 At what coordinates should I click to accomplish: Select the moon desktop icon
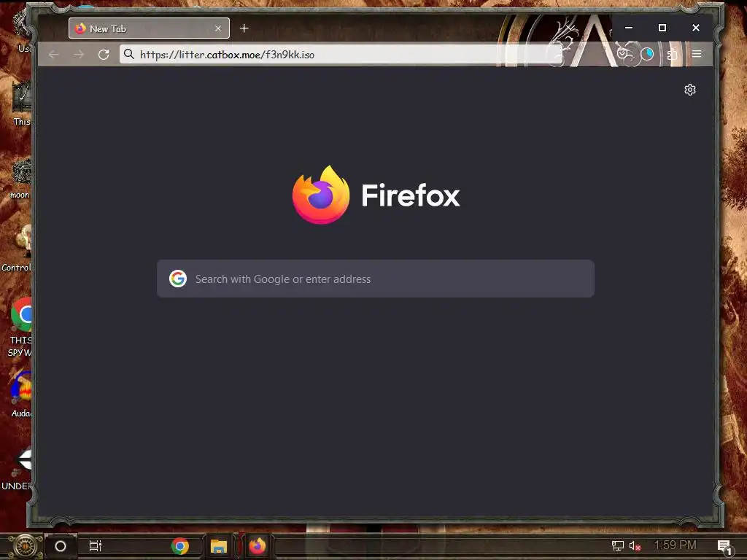pyautogui.click(x=20, y=179)
